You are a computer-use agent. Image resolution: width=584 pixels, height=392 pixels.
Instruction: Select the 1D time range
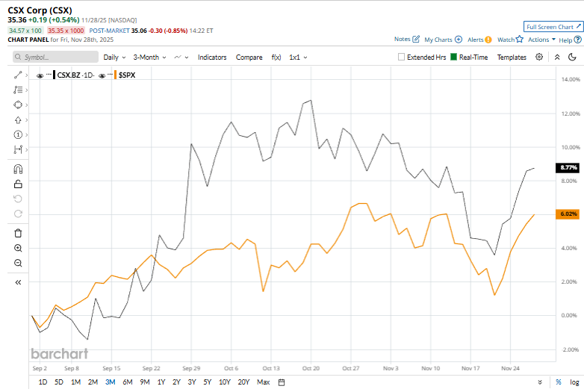click(43, 382)
